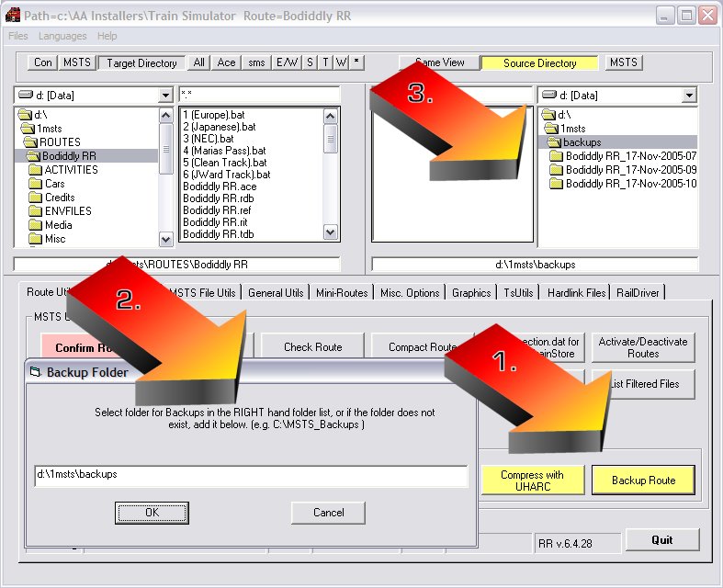This screenshot has height=588, width=723.
Task: Click the left MSTS button
Action: (77, 62)
